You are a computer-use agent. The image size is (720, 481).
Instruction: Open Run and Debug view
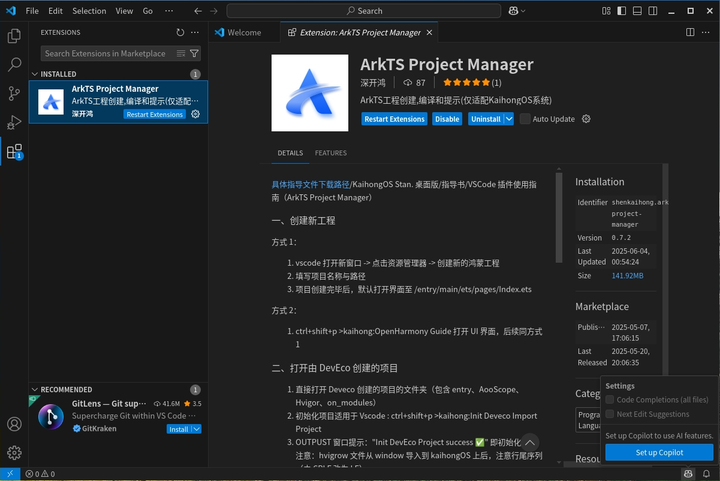pos(14,123)
